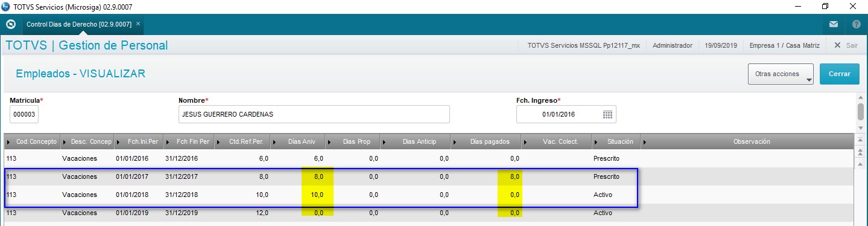
Task: Expand the Ctd.Ref.Per. column header arrow
Action: pyautogui.click(x=218, y=142)
